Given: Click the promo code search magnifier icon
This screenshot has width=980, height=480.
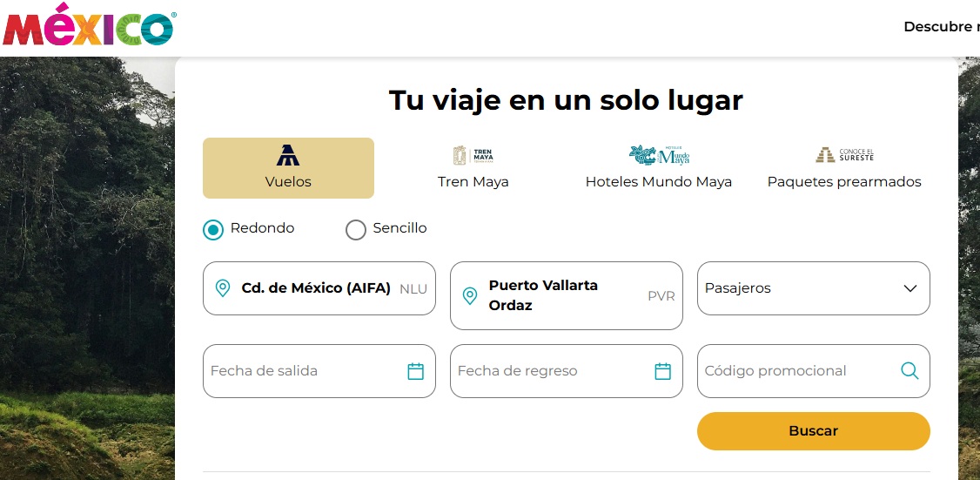Looking at the screenshot, I should pyautogui.click(x=910, y=371).
